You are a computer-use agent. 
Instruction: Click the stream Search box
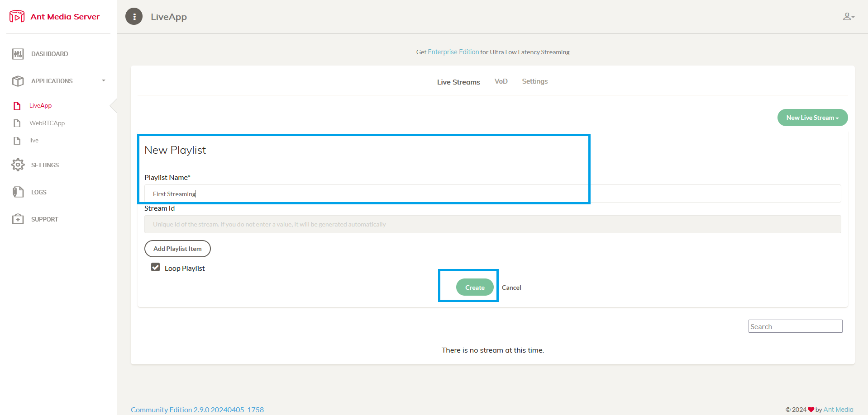[x=795, y=326]
